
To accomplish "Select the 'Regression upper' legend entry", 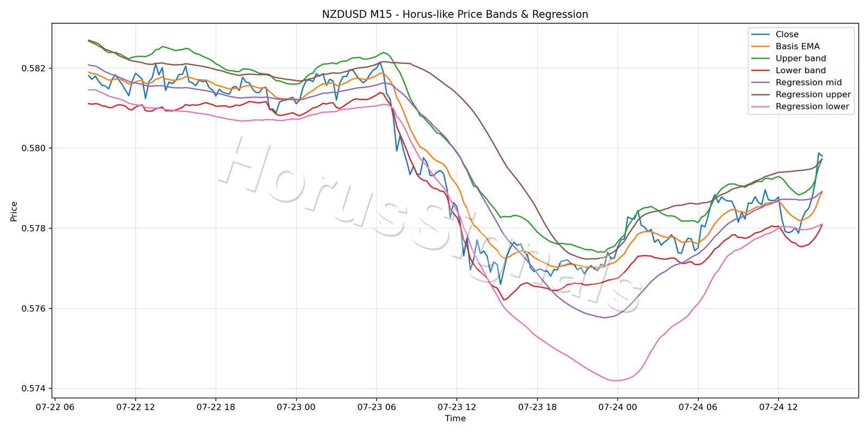I will click(x=801, y=94).
